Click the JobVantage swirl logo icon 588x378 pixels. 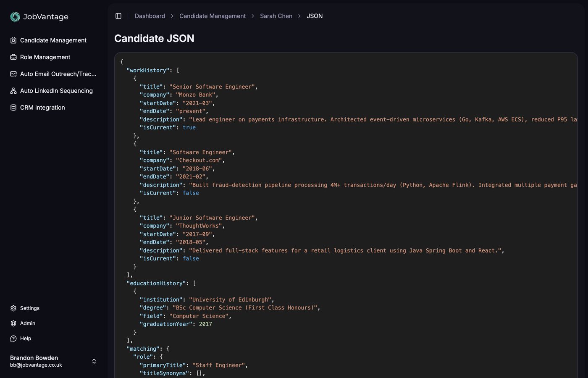point(15,17)
